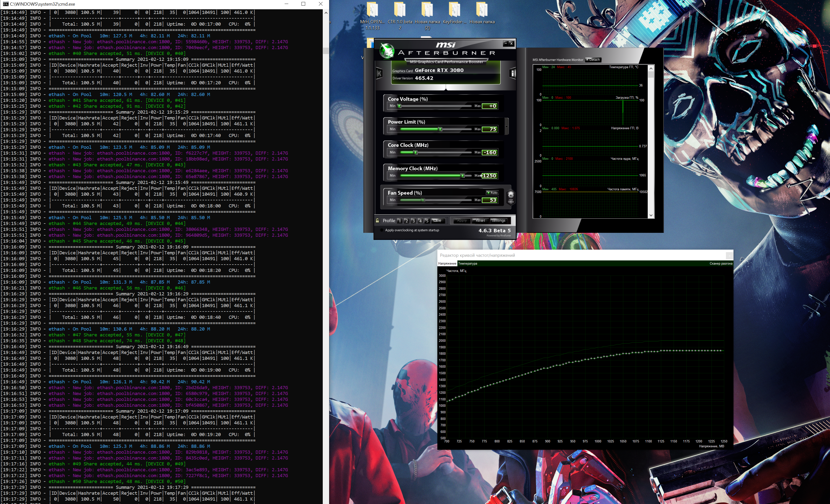Select profile slot 3

click(413, 221)
